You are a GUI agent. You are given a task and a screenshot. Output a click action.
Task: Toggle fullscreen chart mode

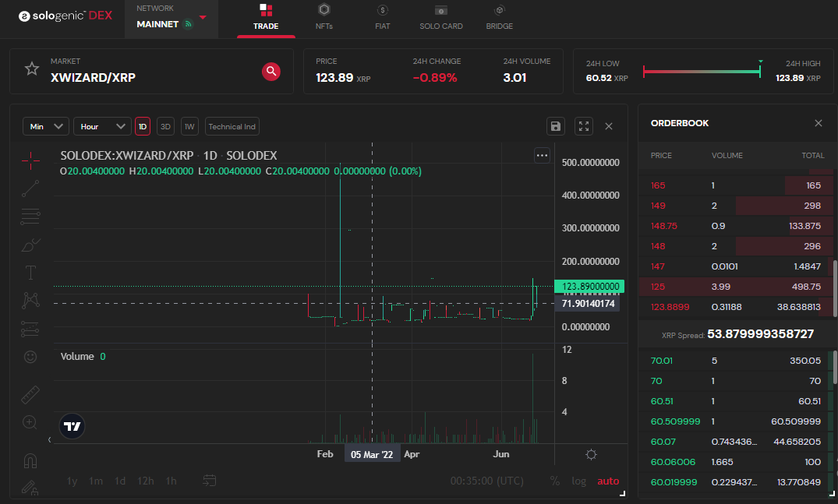tap(584, 126)
